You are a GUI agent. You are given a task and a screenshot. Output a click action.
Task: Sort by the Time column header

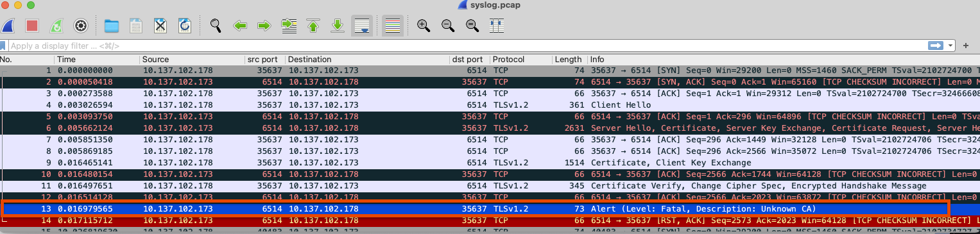point(97,60)
